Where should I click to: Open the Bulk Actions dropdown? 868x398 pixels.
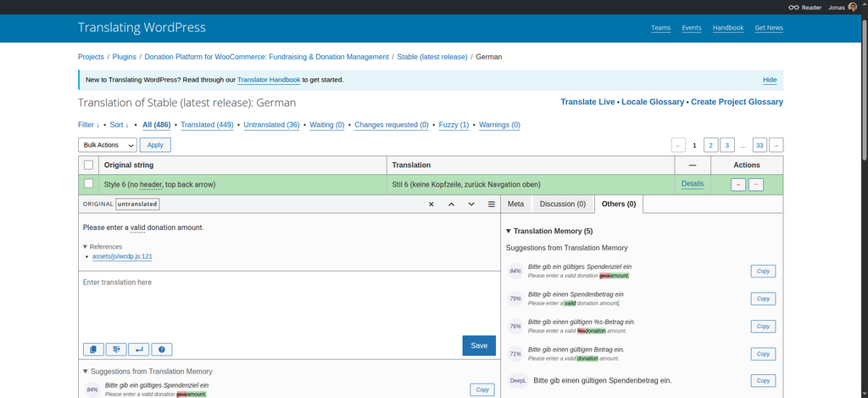click(108, 144)
